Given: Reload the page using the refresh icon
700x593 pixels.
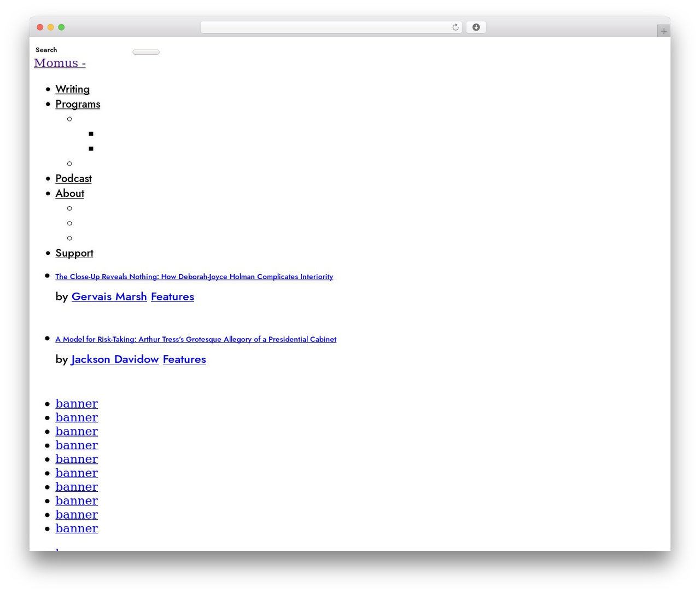Looking at the screenshot, I should 455,27.
